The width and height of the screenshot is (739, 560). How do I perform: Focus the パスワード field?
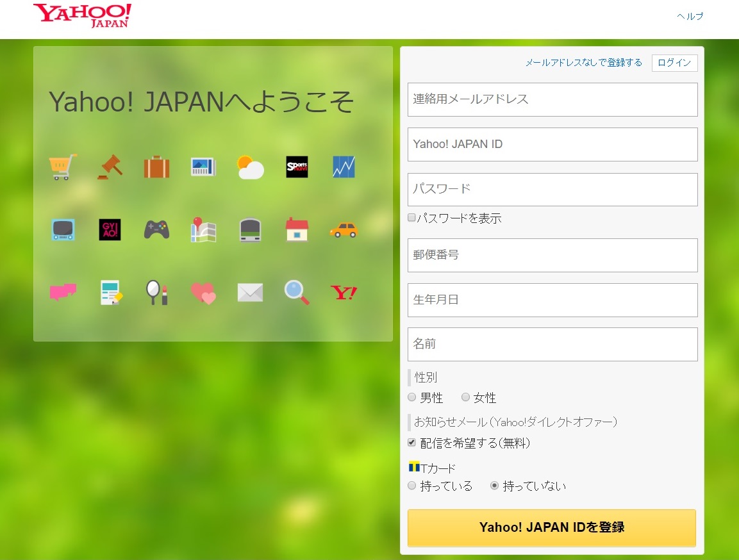552,189
